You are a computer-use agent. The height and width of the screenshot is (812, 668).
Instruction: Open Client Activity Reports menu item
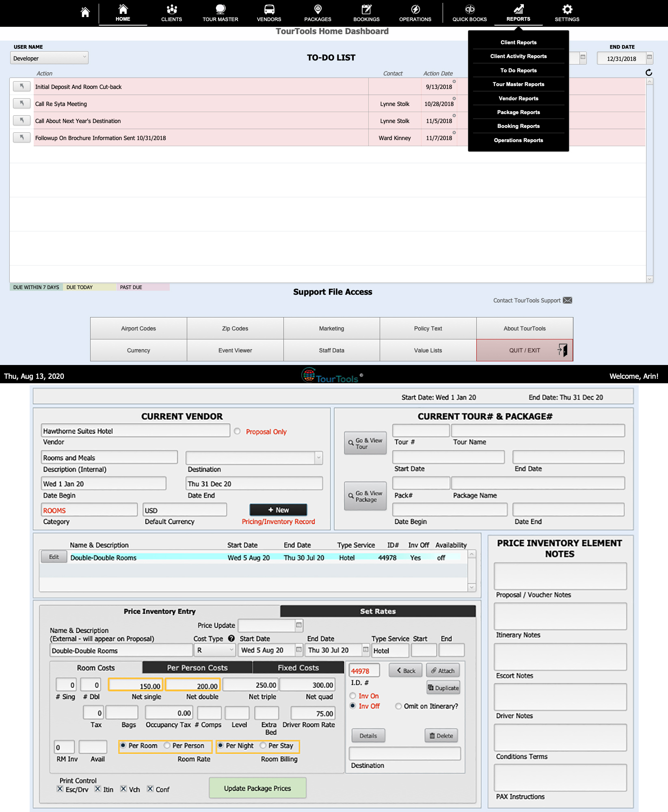518,56
